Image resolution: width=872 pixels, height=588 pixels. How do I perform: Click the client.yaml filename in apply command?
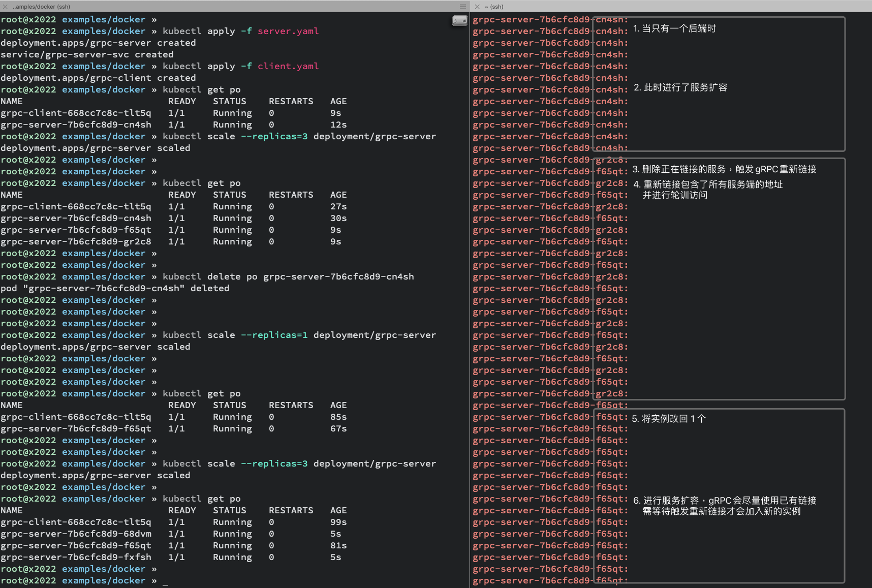coord(288,66)
